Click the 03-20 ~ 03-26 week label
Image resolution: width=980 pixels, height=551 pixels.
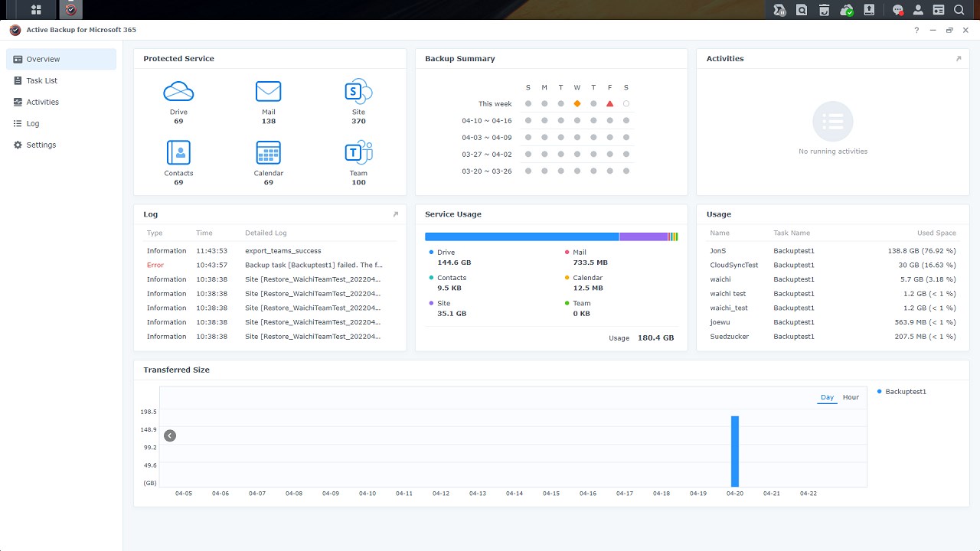pyautogui.click(x=487, y=171)
